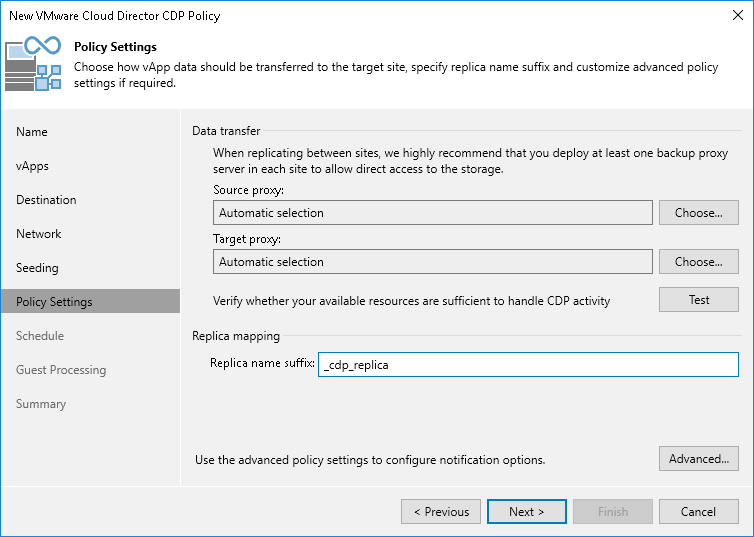Click the 'Verify whether your available resources' text

point(412,301)
